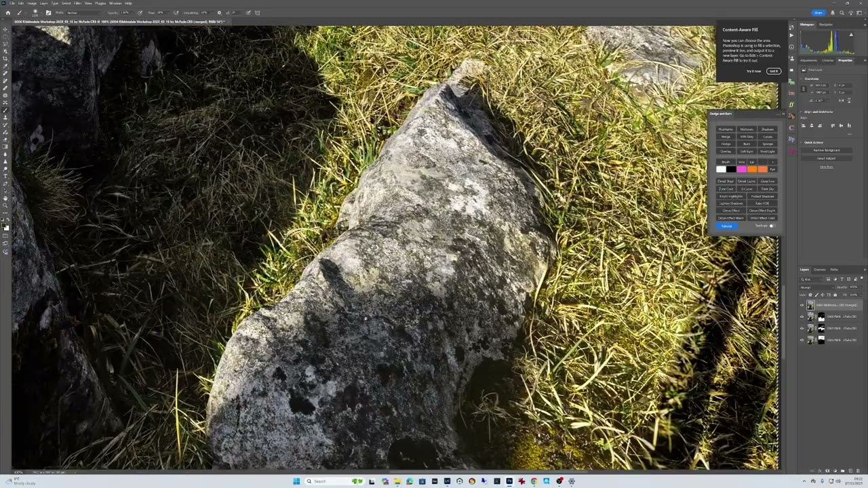The image size is (868, 488).
Task: Click Select Subject quick action button
Action: coord(827,158)
